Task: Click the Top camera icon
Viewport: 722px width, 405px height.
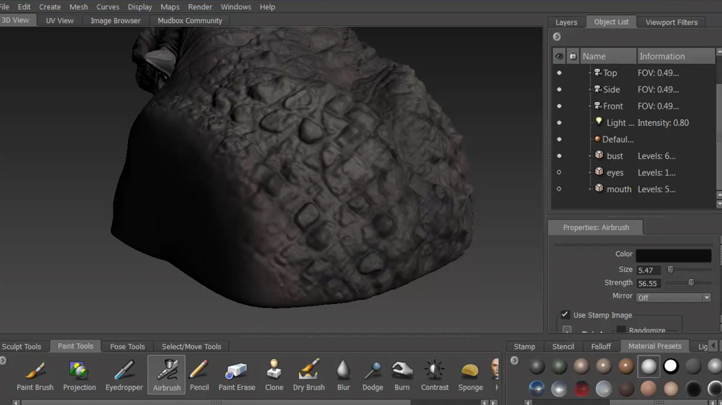Action: point(598,72)
